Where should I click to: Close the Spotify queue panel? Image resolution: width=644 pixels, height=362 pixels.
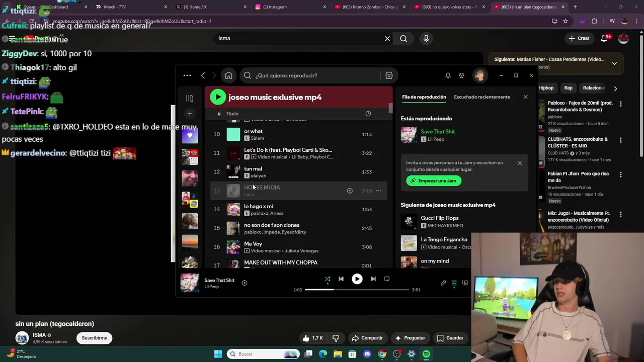click(525, 97)
